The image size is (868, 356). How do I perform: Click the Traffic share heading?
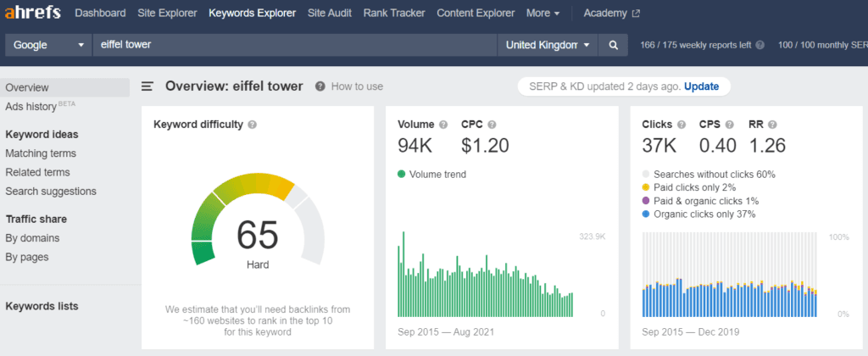36,220
